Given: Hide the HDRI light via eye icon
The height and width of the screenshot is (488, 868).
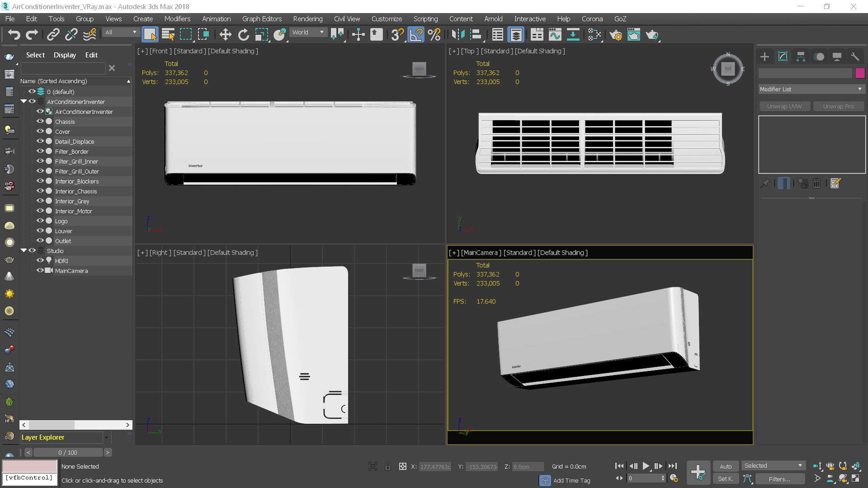Looking at the screenshot, I should point(40,261).
